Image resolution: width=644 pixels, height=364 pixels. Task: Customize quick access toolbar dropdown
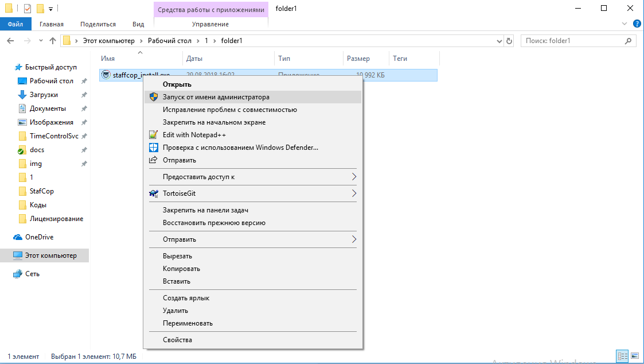[50, 9]
